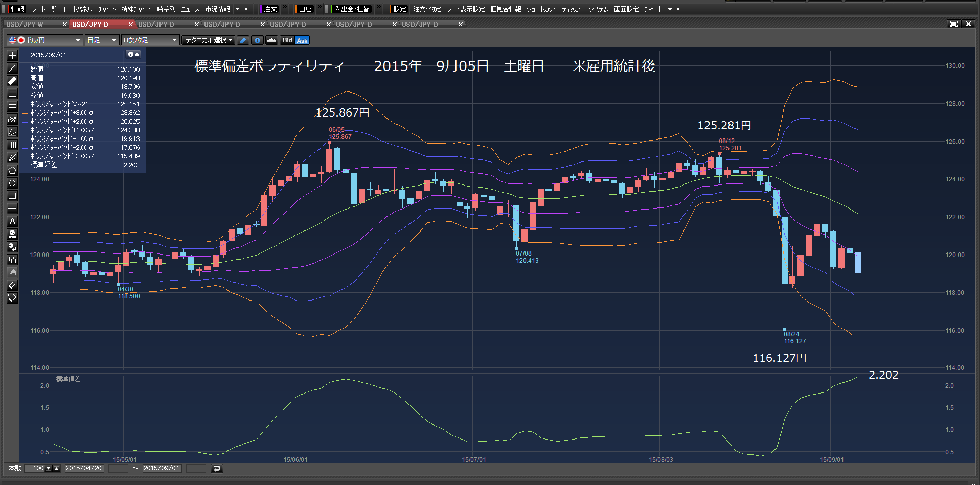Viewport: 980px width, 485px height.
Task: Decrease bar count with down stepper
Action: [49, 468]
